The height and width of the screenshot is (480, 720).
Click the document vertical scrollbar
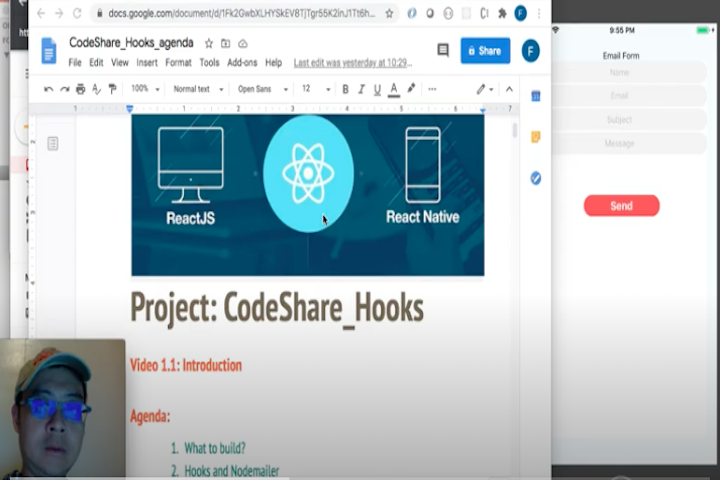515,130
